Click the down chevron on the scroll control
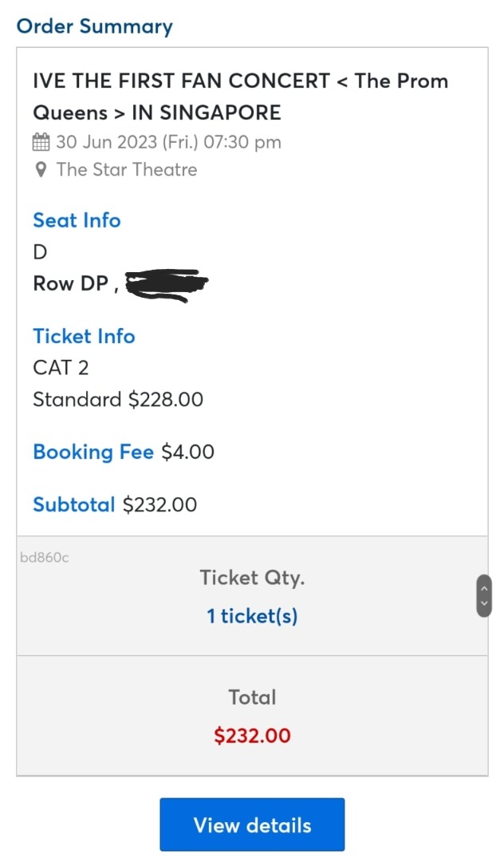 483,603
